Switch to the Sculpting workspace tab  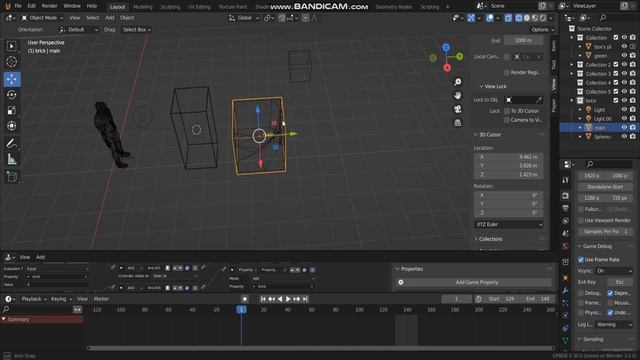point(170,7)
